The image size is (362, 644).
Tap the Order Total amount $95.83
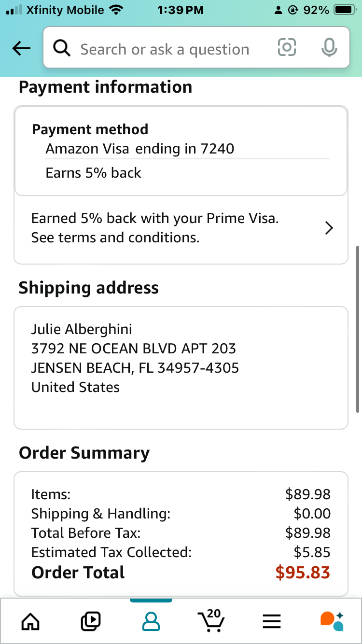tap(303, 573)
